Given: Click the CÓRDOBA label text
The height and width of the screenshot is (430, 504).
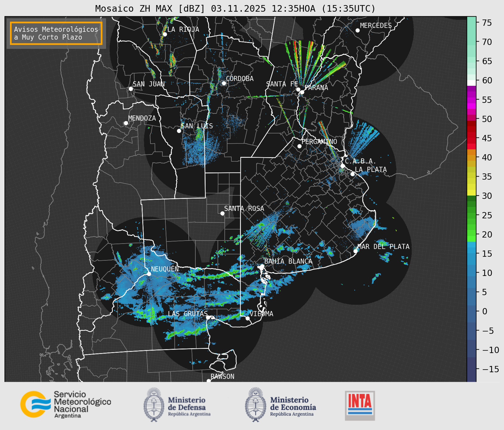Looking at the screenshot, I should point(240,79).
